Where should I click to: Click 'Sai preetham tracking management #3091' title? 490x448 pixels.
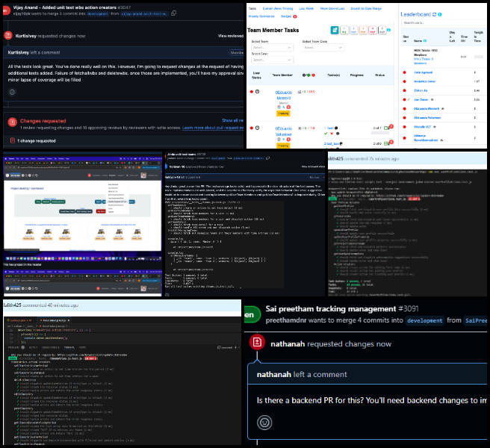(342, 308)
